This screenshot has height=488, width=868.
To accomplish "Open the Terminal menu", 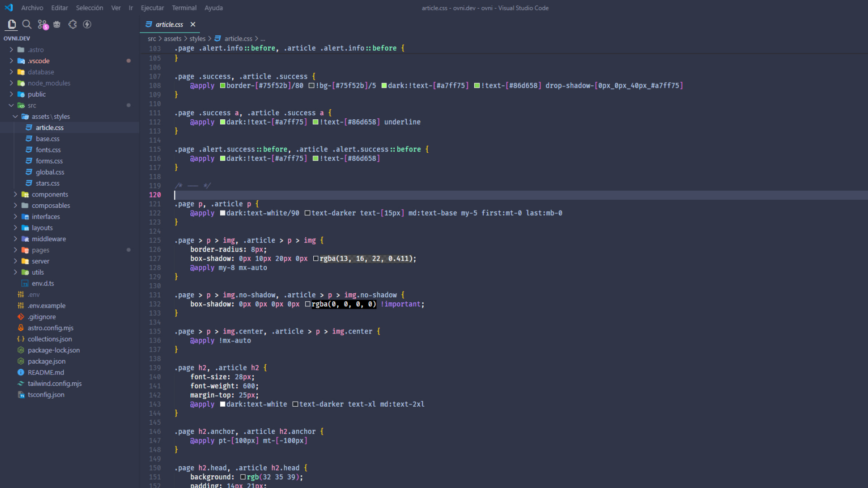I will [184, 8].
